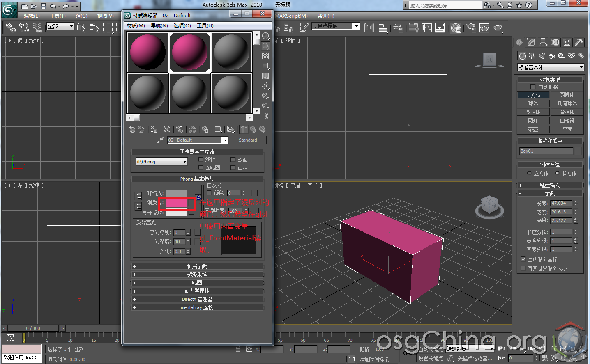Click the 茶壶 teapot primitive button
Screen dimensions: 590x364
pos(533,129)
